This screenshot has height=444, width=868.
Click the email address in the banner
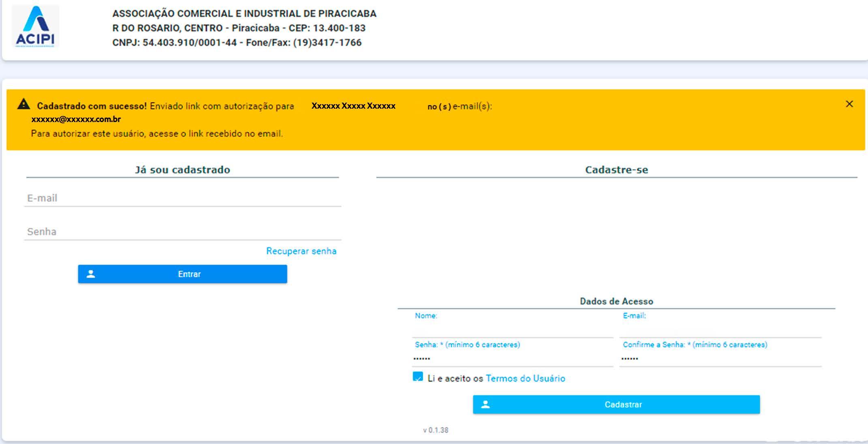coord(76,119)
